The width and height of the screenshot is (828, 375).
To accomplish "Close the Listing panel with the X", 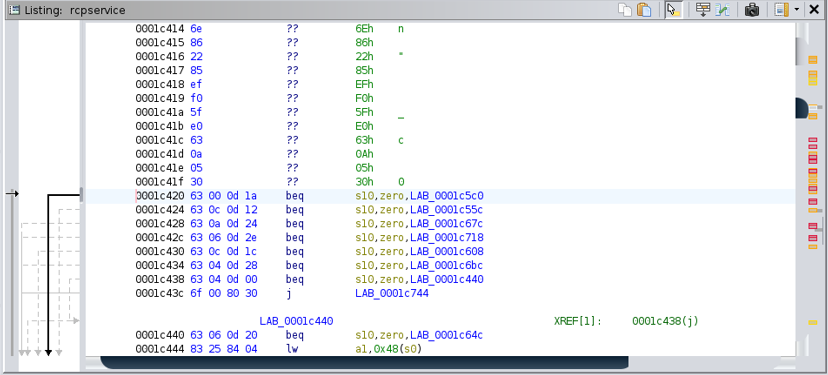I will pyautogui.click(x=814, y=10).
